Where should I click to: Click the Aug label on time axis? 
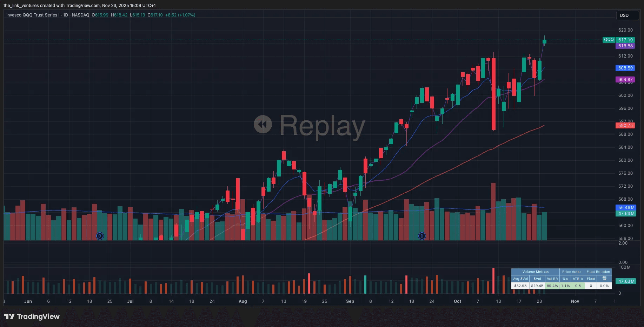pos(243,301)
